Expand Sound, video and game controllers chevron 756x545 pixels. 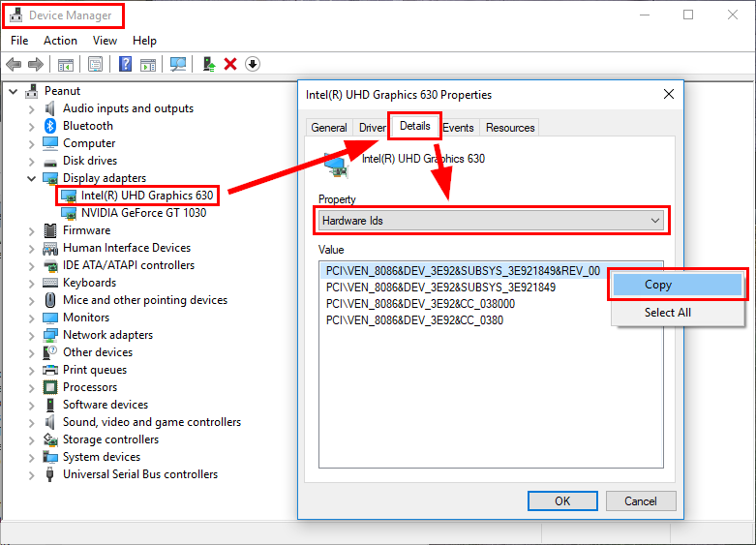point(31,423)
